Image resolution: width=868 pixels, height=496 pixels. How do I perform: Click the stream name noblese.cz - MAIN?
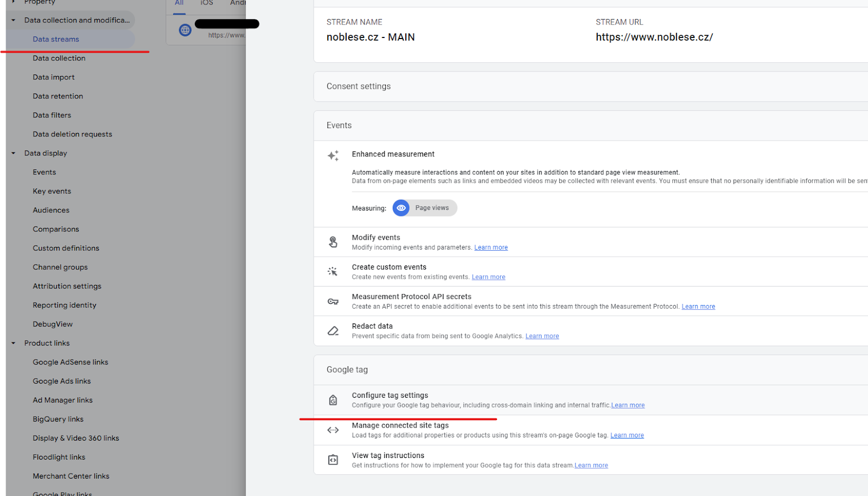tap(371, 37)
